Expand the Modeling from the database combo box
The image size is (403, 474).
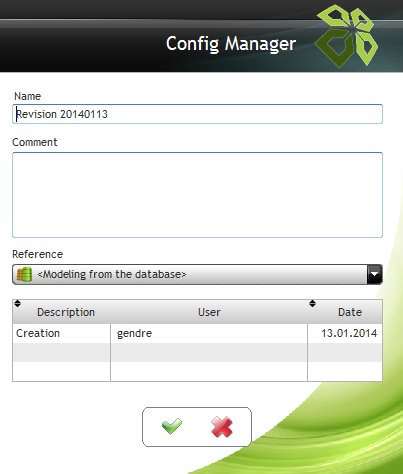coord(197,274)
